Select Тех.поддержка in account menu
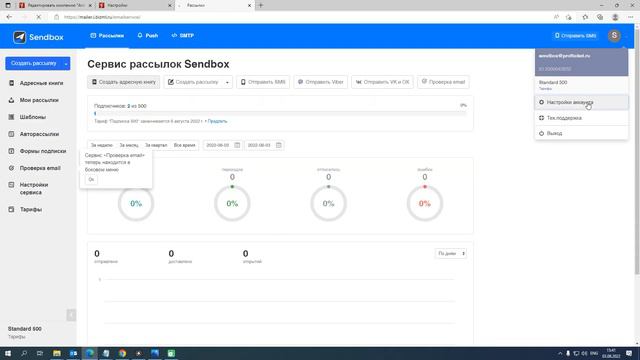The height and width of the screenshot is (360, 640). tap(581, 118)
